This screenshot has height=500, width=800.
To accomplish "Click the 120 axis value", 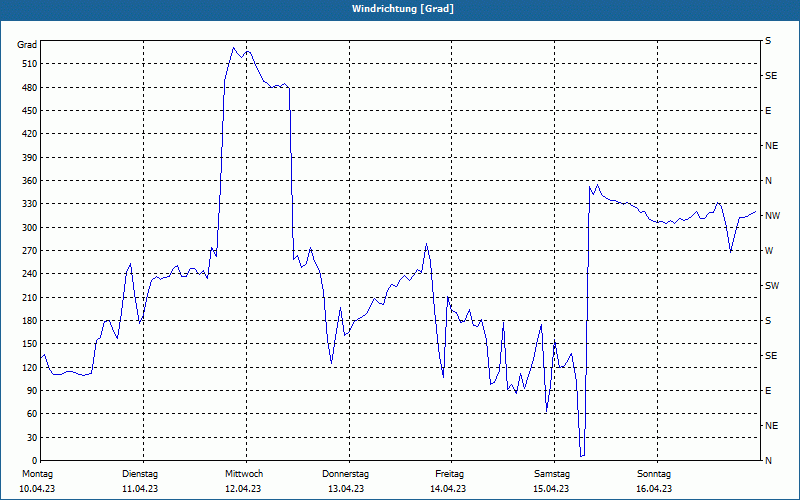I will (x=29, y=367).
